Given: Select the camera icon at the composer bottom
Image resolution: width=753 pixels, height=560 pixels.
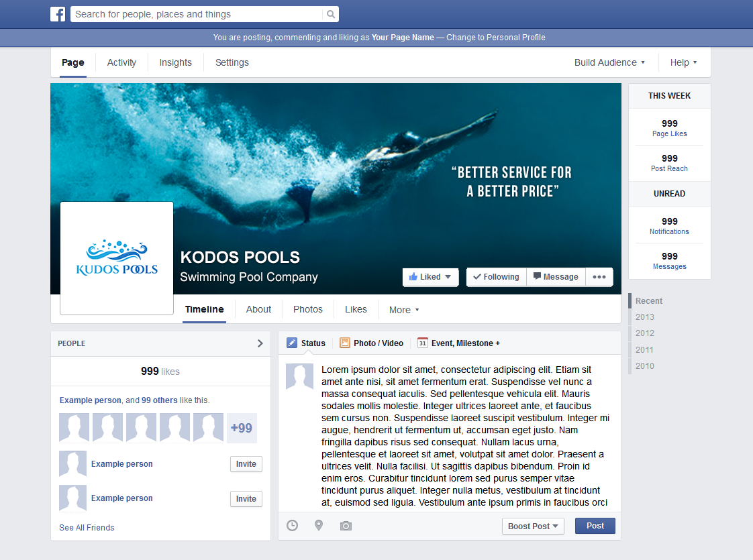Looking at the screenshot, I should coord(346,526).
